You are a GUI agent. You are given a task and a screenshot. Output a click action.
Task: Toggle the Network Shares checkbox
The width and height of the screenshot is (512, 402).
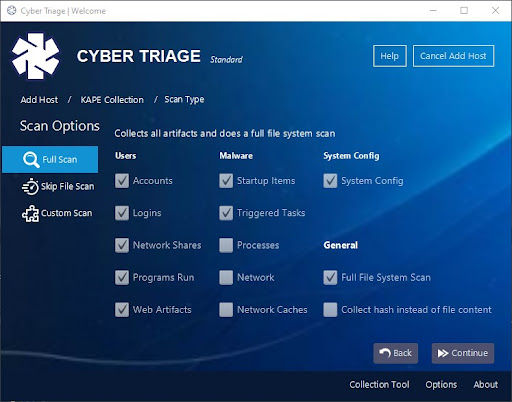coord(122,245)
